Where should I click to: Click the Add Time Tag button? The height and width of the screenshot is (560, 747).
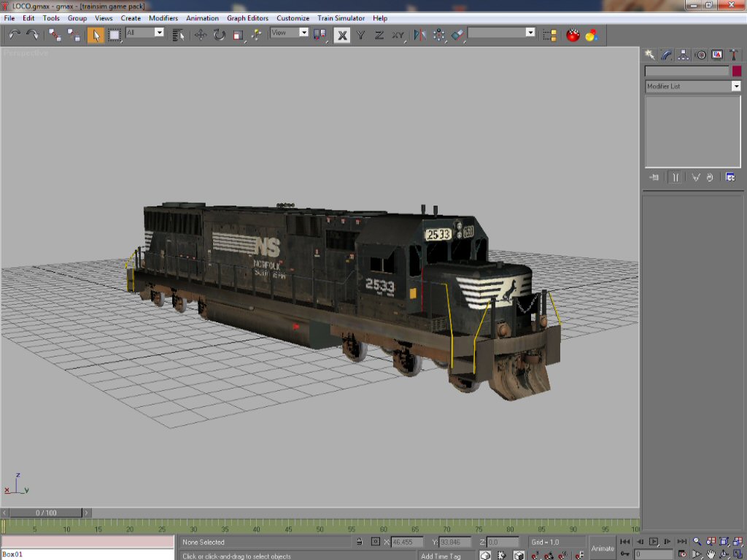tap(441, 556)
